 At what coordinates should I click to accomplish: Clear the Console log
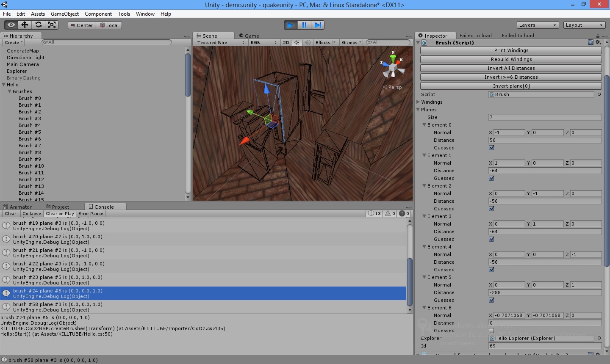11,213
